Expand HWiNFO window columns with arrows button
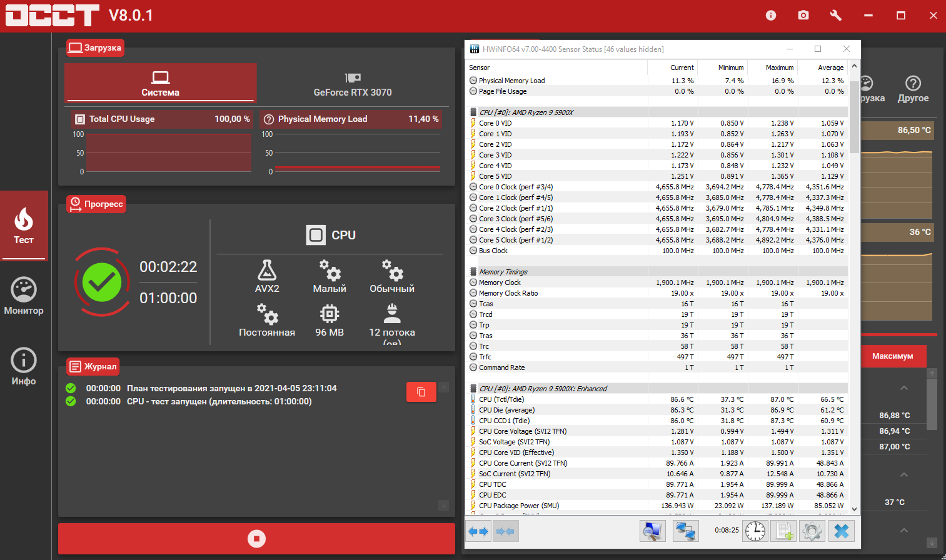946x560 pixels. click(x=478, y=531)
